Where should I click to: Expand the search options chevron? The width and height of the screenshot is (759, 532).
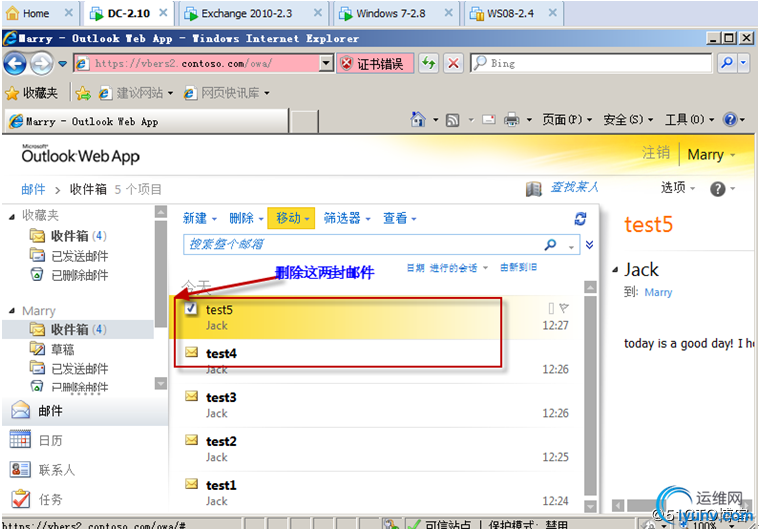pos(589,244)
